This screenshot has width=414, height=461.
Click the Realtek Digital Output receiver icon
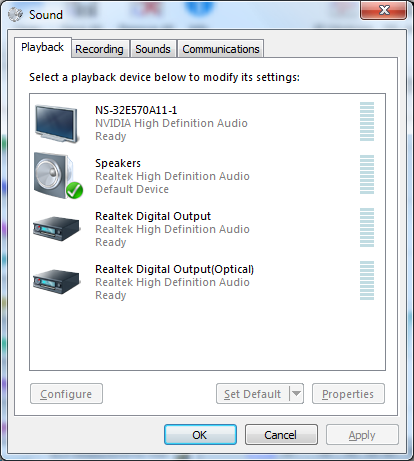[57, 228]
